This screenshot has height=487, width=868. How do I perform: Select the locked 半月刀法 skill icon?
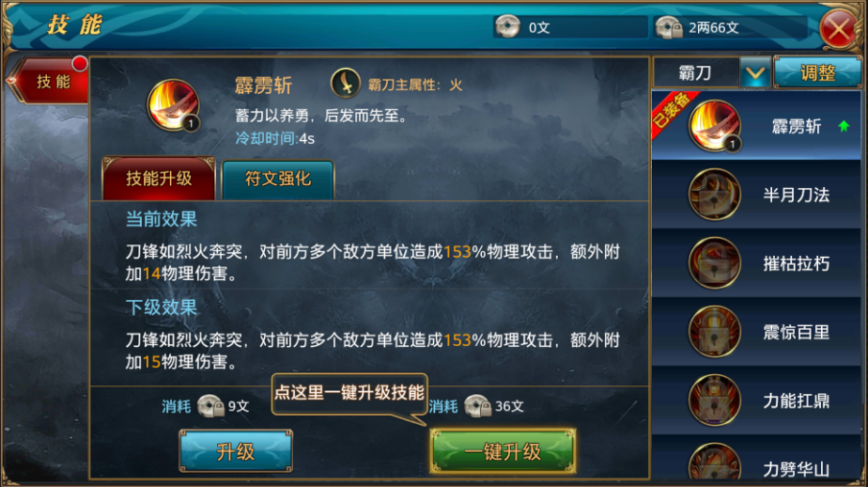[715, 195]
